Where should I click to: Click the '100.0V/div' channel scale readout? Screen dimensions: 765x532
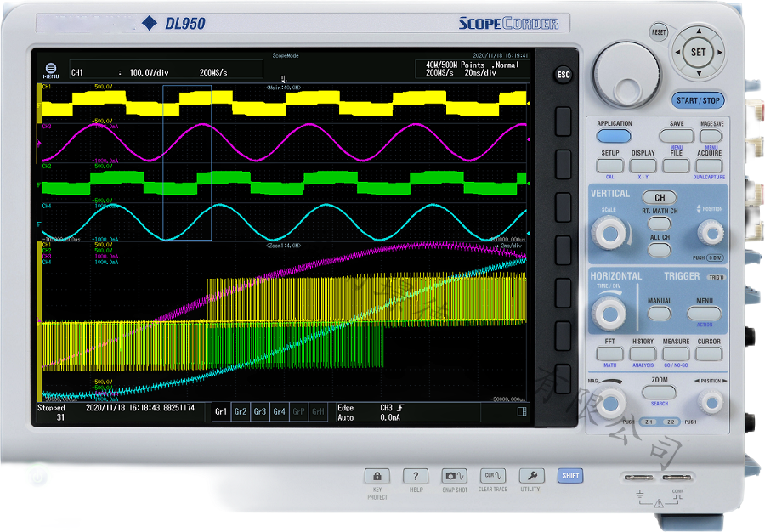pyautogui.click(x=150, y=72)
